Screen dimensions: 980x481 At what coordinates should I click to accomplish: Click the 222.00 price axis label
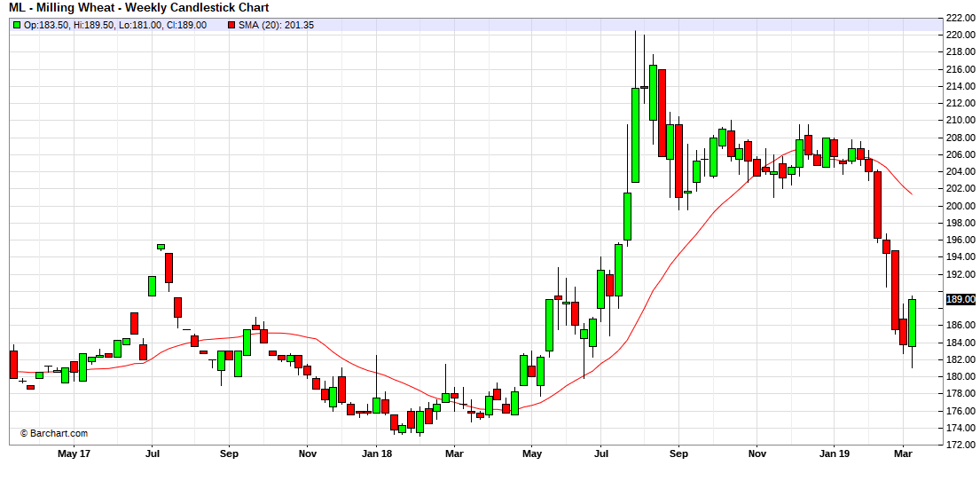(x=960, y=18)
